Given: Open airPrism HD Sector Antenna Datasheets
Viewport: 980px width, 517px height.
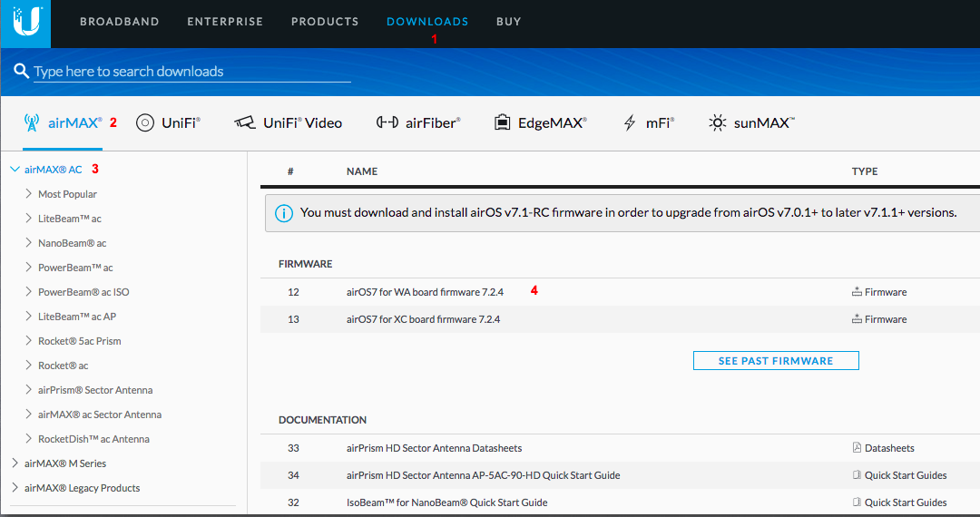Looking at the screenshot, I should [x=435, y=448].
